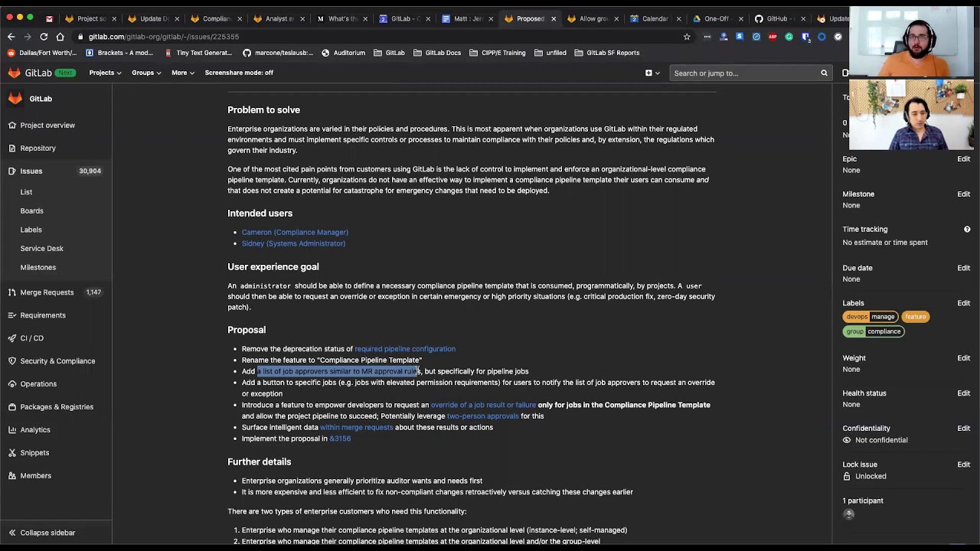Open the Sidney (Systems Administrator) link
980x551 pixels.
click(293, 243)
